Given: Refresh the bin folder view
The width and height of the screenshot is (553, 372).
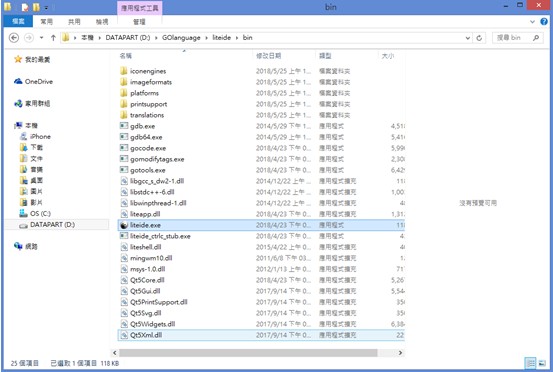Looking at the screenshot, I should pyautogui.click(x=479, y=38).
